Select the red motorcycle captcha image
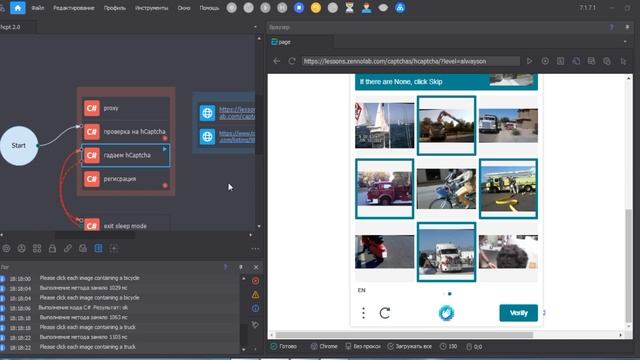Viewport: 640px width, 360px height. click(x=384, y=252)
